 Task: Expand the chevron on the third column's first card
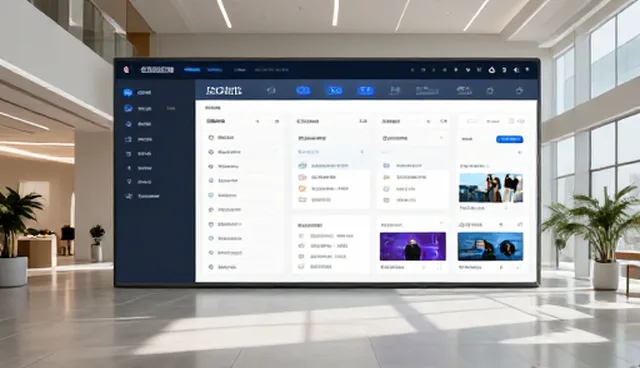pyautogui.click(x=441, y=138)
